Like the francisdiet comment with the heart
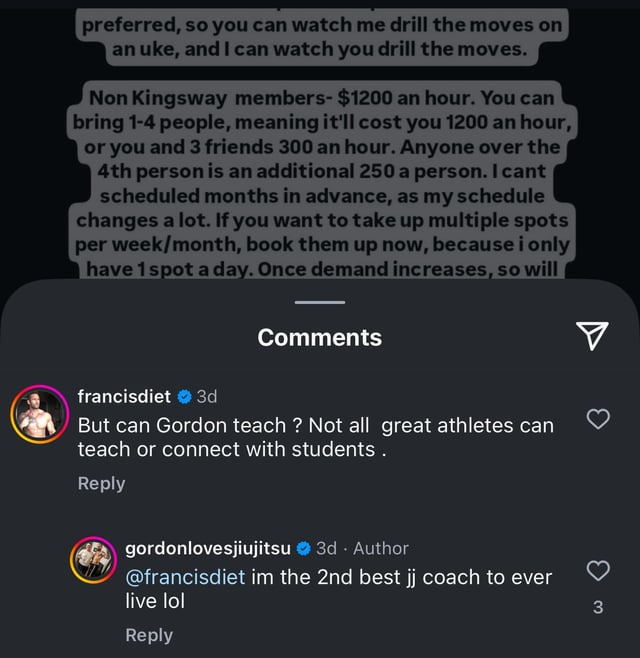 pyautogui.click(x=597, y=420)
